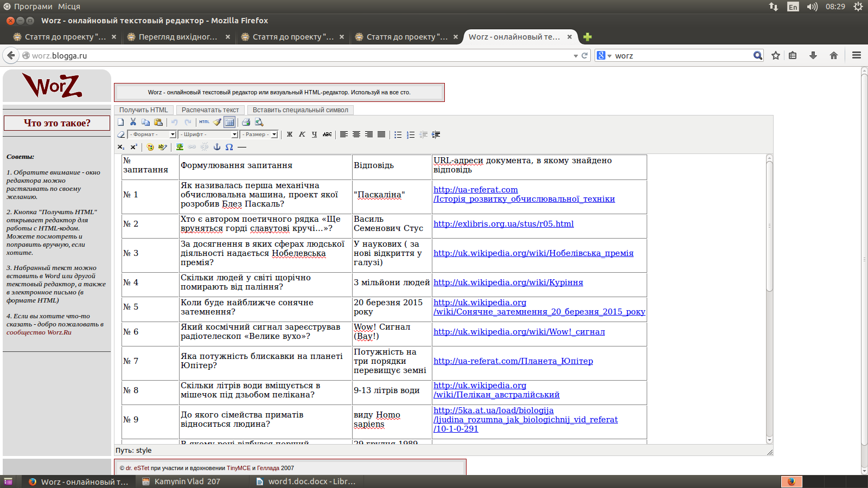Switch to the Перегляд вихідног... browser tab
Image resolution: width=868 pixels, height=488 pixels.
point(178,37)
